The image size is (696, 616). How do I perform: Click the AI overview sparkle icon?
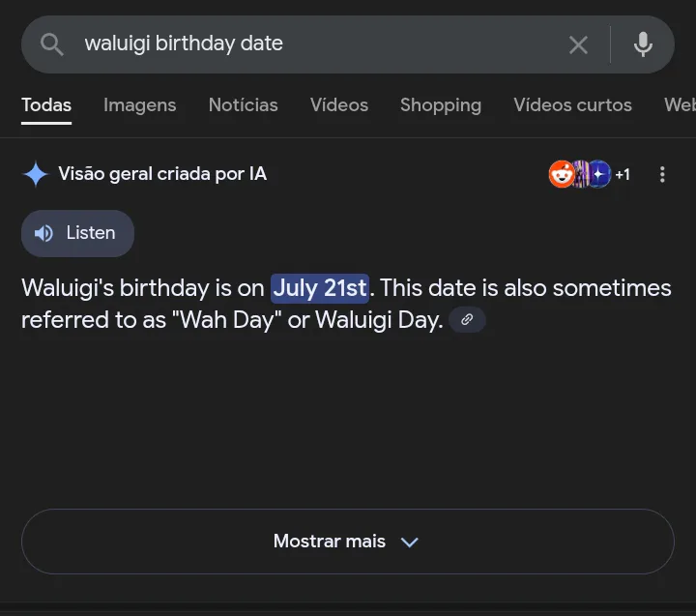tap(36, 174)
